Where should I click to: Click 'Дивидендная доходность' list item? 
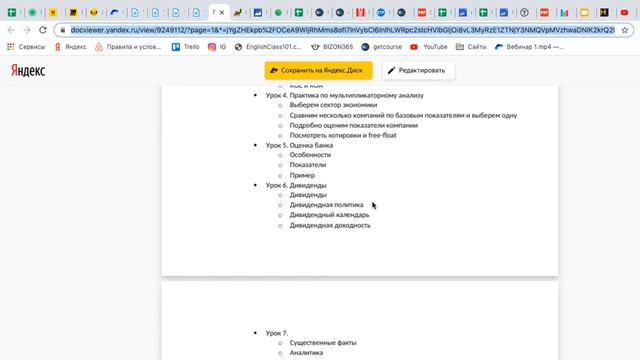click(x=330, y=225)
